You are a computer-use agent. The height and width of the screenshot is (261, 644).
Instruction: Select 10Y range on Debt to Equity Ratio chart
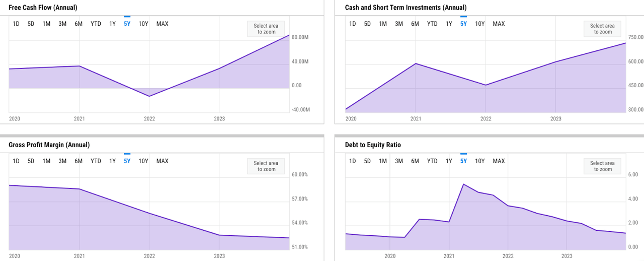(479, 161)
